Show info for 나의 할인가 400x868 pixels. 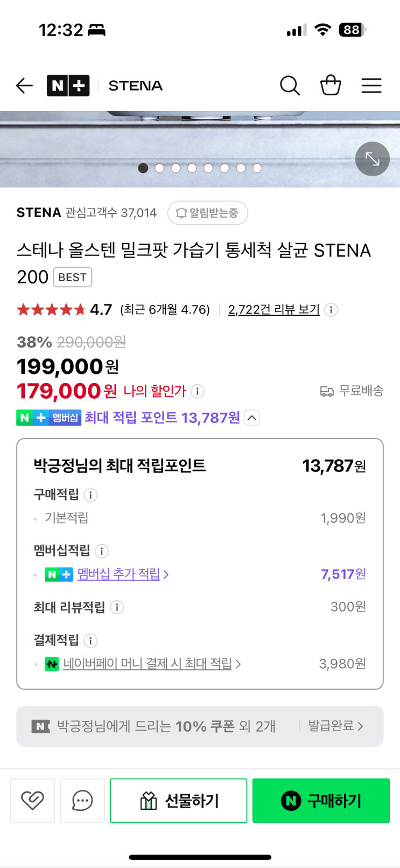198,391
